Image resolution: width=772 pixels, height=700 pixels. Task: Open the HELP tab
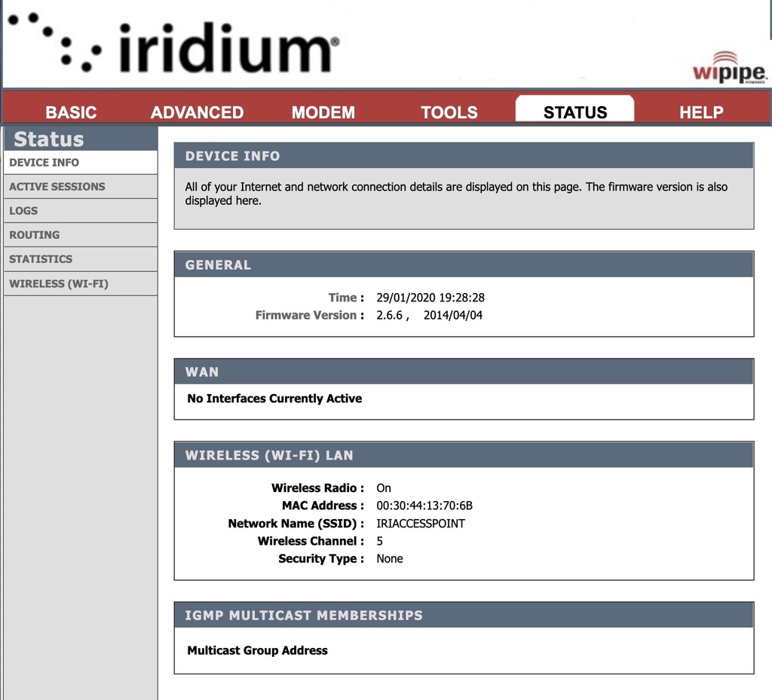pos(701,113)
